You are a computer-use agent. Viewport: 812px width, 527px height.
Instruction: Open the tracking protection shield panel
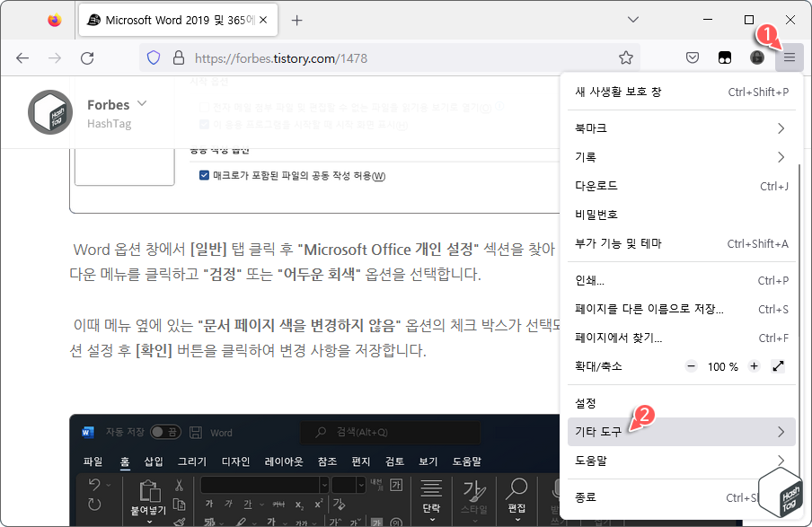point(154,57)
